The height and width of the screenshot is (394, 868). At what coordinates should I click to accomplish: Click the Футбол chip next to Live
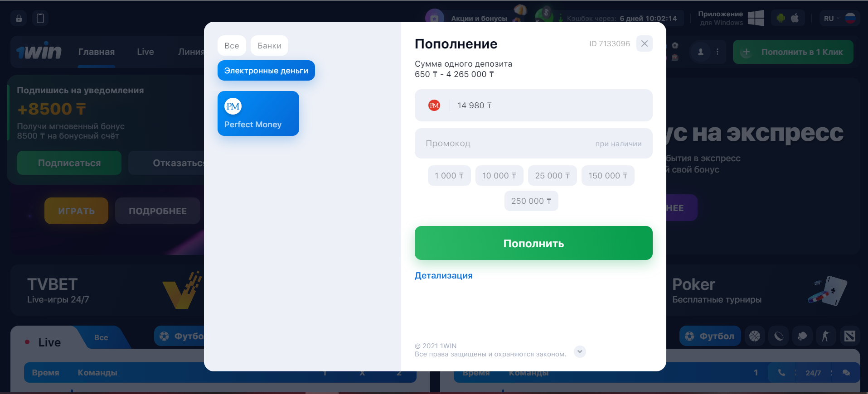180,336
